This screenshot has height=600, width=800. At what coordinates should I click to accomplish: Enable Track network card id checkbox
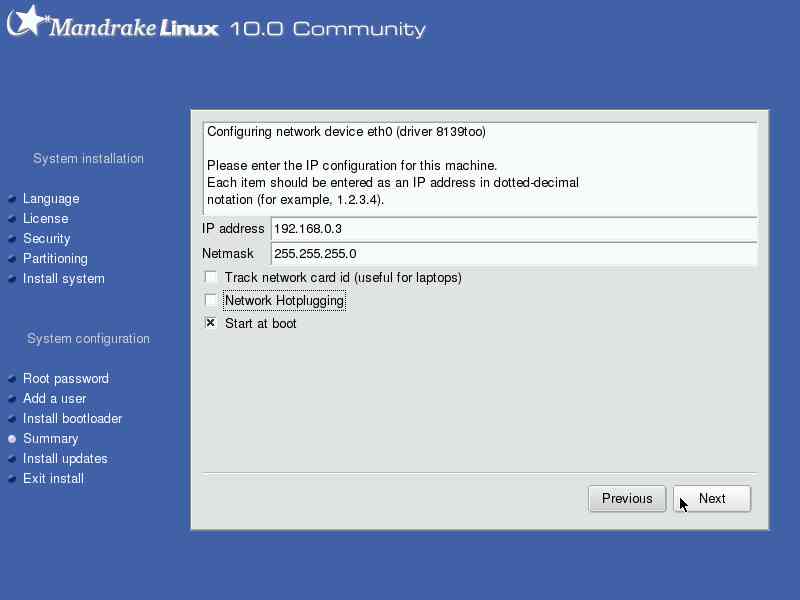pos(211,277)
